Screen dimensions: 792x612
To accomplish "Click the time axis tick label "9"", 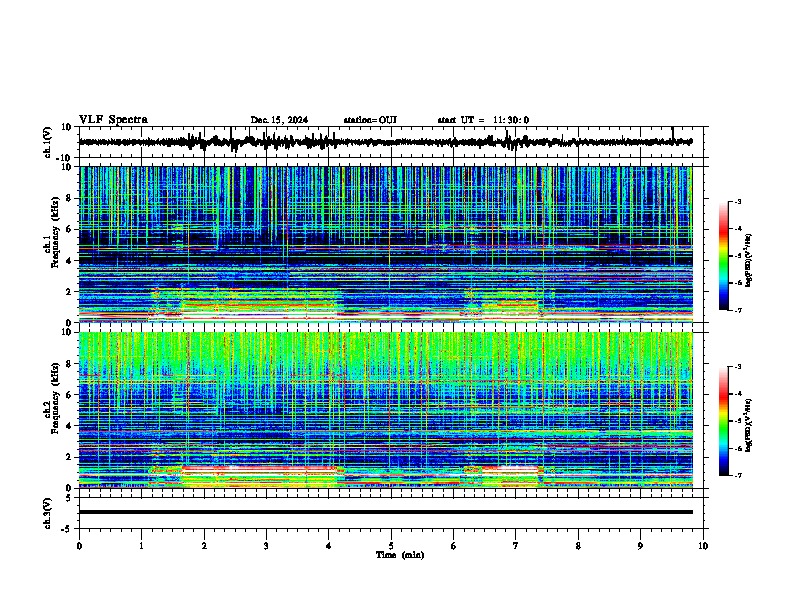I will 640,546.
